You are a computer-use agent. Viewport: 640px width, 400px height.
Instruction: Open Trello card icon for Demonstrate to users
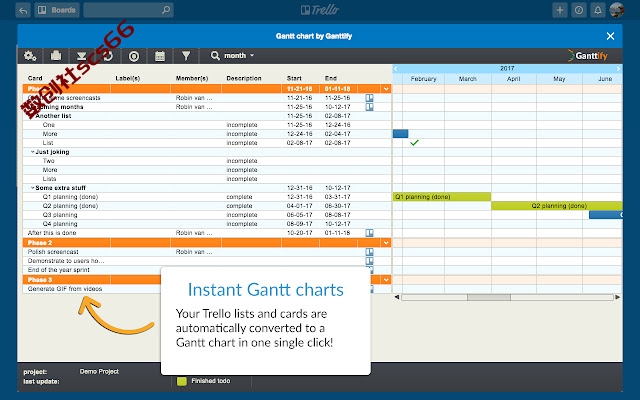tap(369, 261)
